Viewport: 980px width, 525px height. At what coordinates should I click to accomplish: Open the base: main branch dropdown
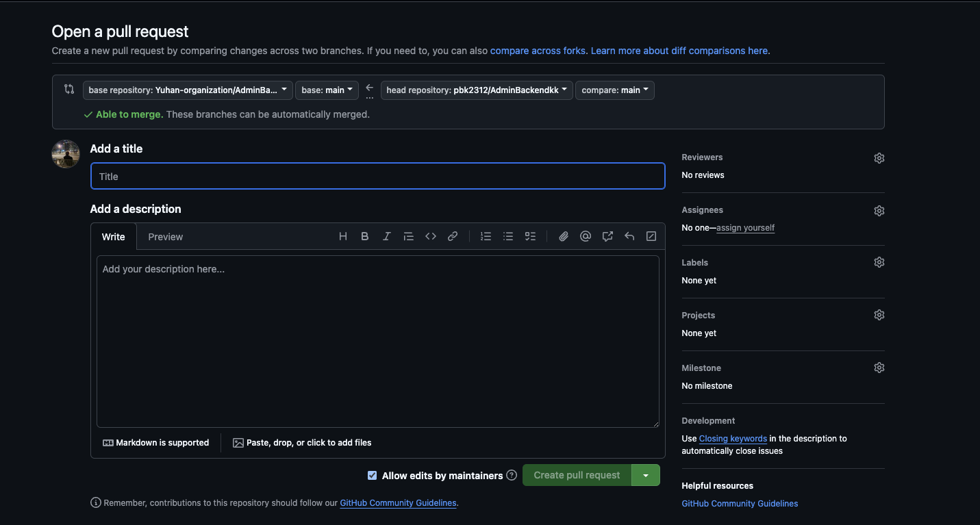(x=327, y=90)
